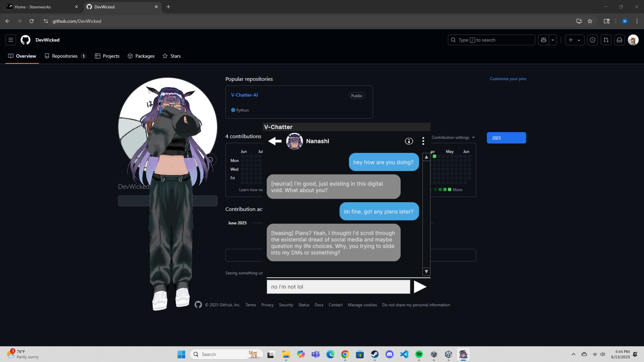Open the Contribution settings dropdown
Image resolution: width=644 pixels, height=362 pixels.
[453, 137]
